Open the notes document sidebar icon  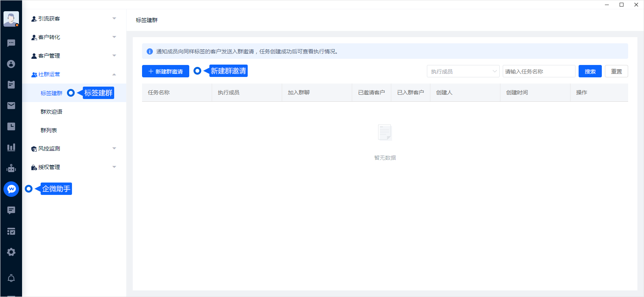coord(11,85)
